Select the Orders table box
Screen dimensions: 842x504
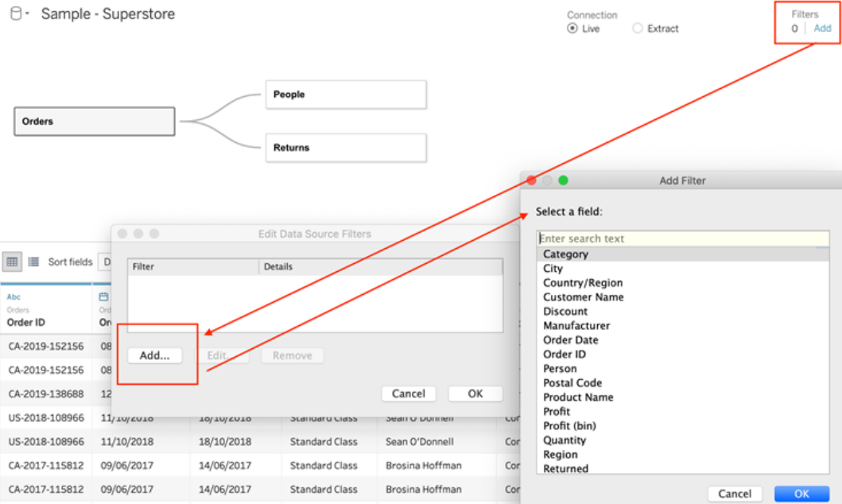coord(95,122)
